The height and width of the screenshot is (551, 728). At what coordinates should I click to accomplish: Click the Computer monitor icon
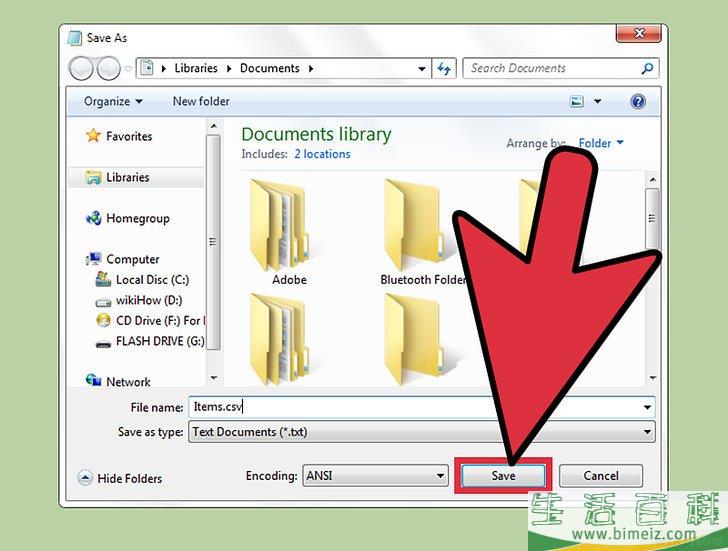(x=93, y=259)
